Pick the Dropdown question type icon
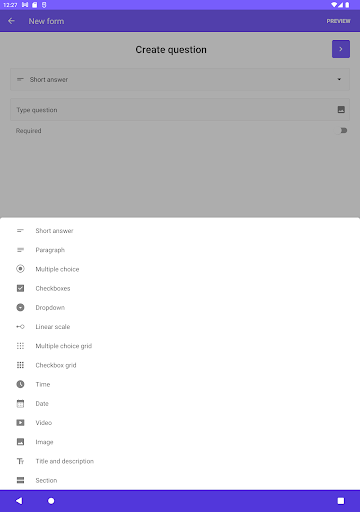360x512 pixels. [x=20, y=307]
